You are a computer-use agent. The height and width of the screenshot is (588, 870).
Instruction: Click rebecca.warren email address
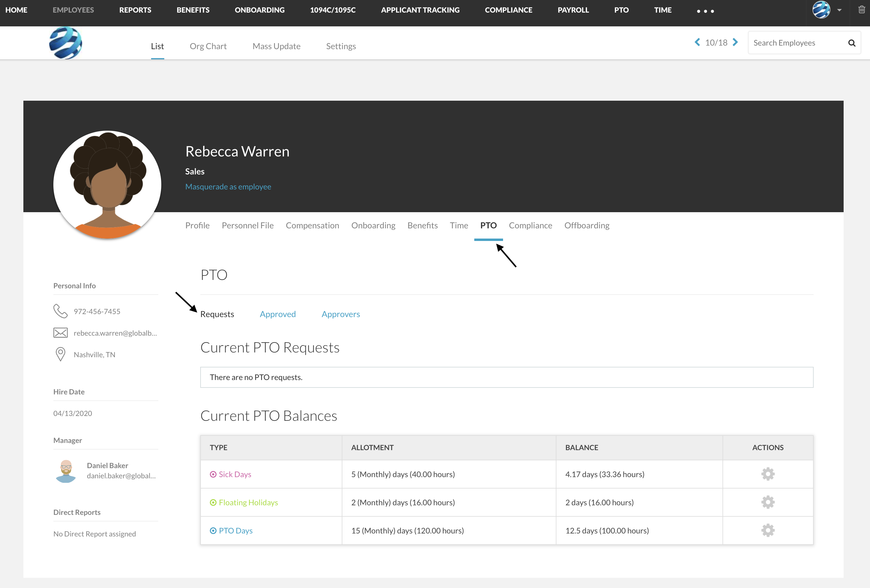coord(115,333)
